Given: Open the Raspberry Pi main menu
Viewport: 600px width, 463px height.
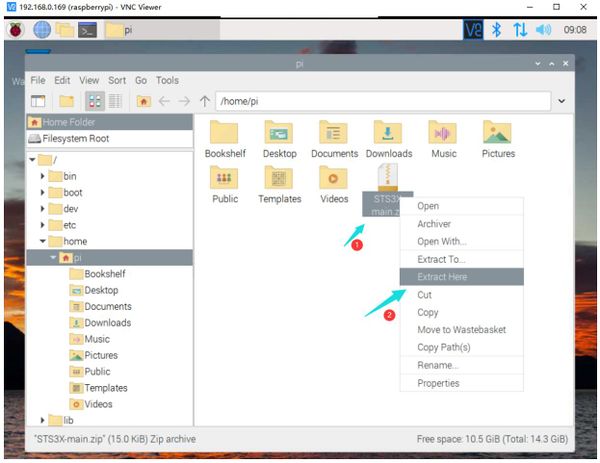Looking at the screenshot, I should (x=17, y=30).
